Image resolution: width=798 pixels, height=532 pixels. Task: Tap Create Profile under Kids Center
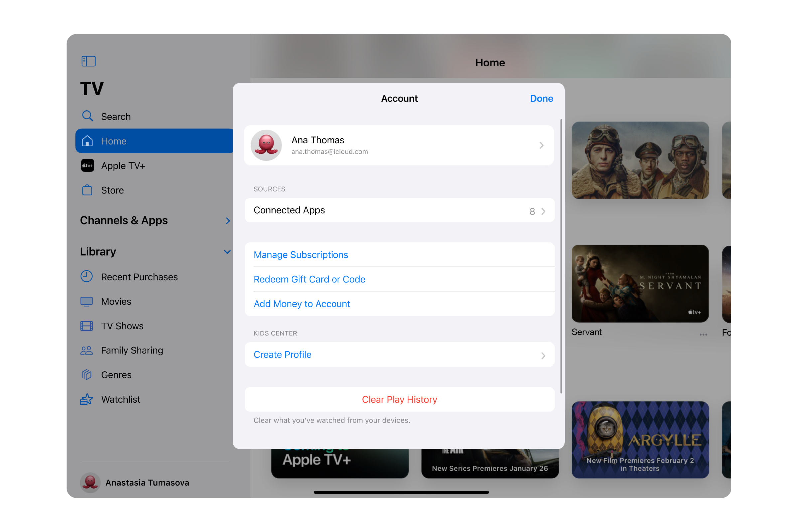pos(399,354)
